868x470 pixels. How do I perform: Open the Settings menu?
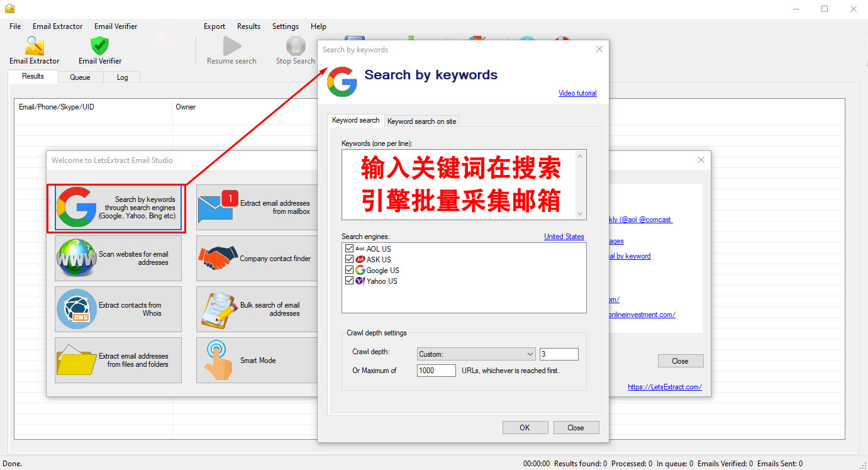click(x=286, y=26)
